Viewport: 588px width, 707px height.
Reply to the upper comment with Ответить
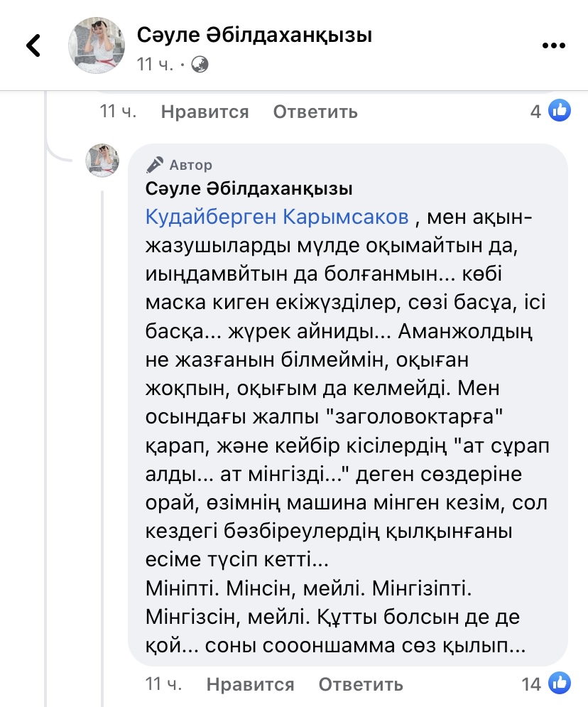(315, 112)
